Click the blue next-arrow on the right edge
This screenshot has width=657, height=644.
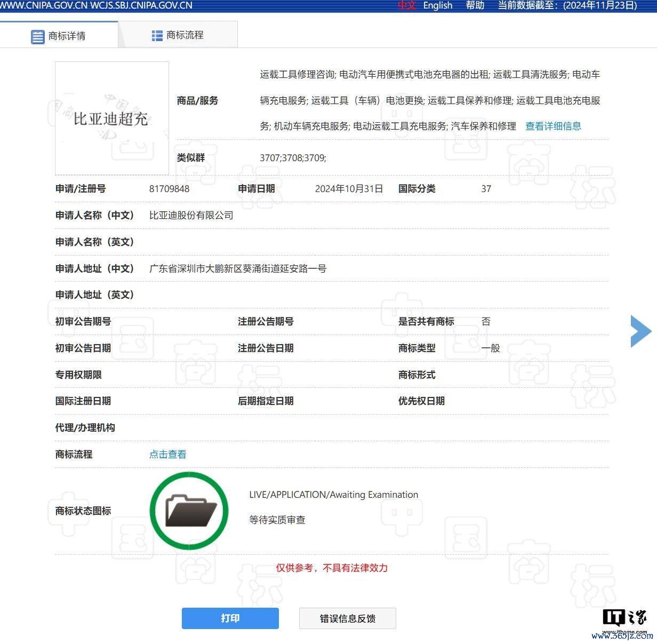click(640, 331)
